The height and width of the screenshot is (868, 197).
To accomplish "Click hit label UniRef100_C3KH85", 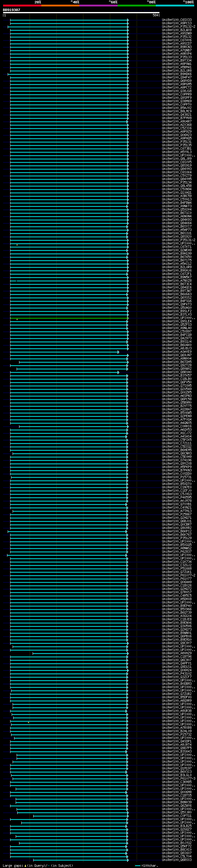I will point(177,782).
